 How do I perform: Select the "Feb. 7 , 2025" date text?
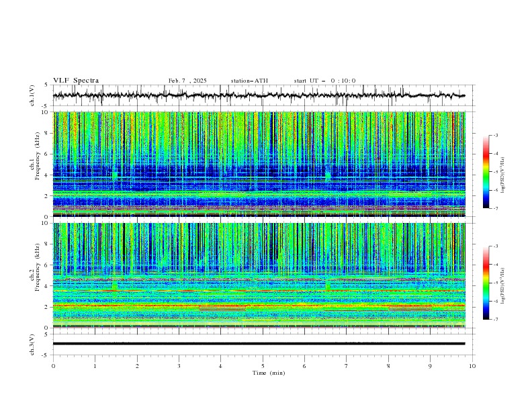click(187, 81)
